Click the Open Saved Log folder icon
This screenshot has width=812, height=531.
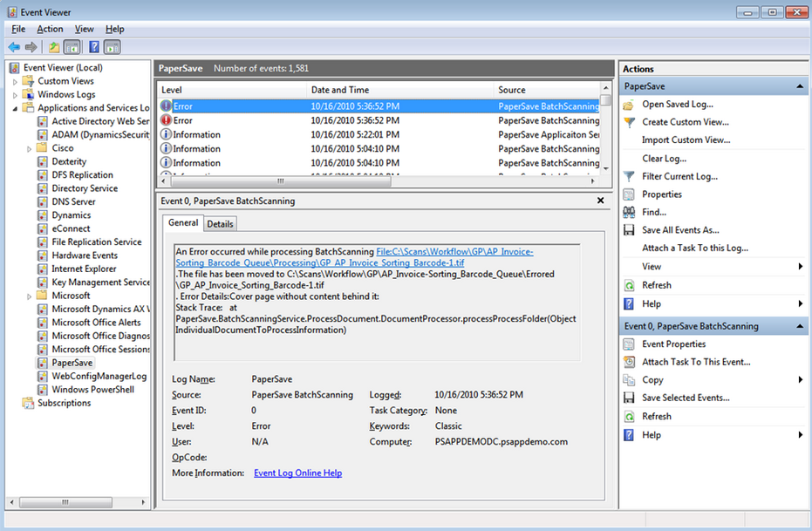coord(629,105)
